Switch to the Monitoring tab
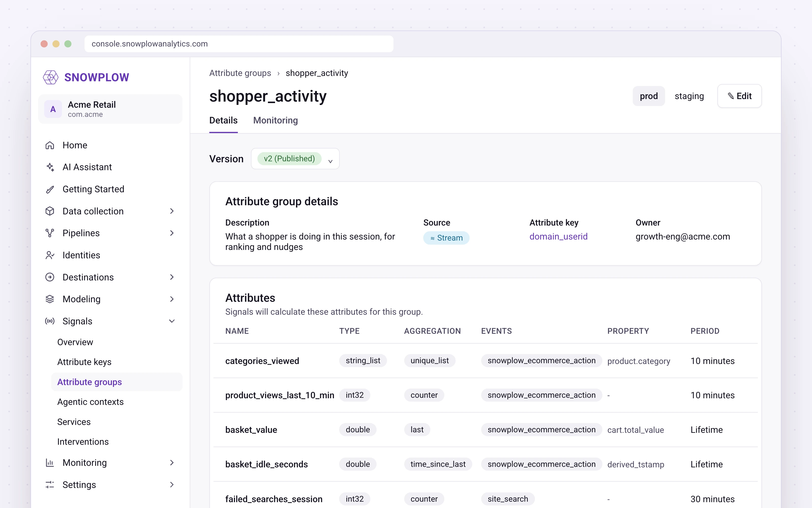This screenshot has height=508, width=812. point(275,120)
